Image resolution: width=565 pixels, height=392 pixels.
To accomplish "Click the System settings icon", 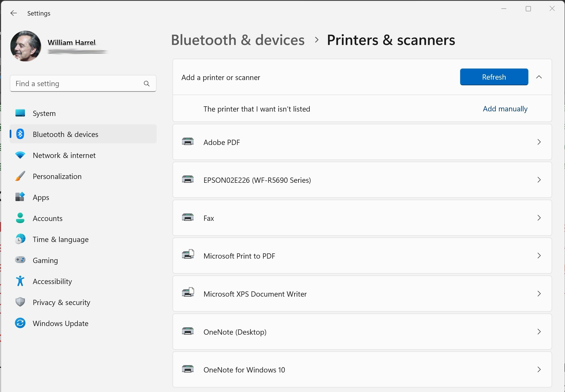I will coord(19,113).
